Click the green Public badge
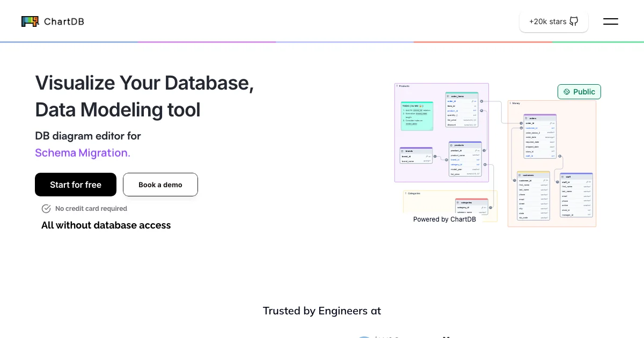644x338 pixels. pyautogui.click(x=579, y=92)
